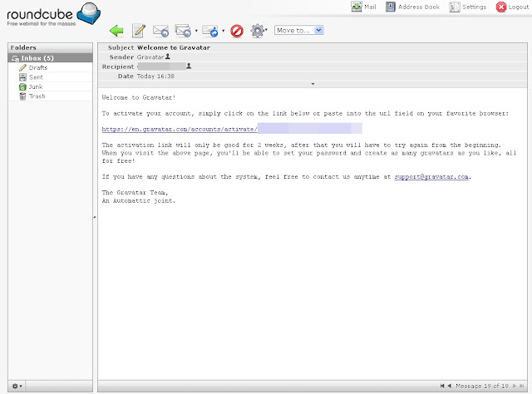Open forward options arrow
Viewport: 532px width, 394px height.
pos(223,31)
